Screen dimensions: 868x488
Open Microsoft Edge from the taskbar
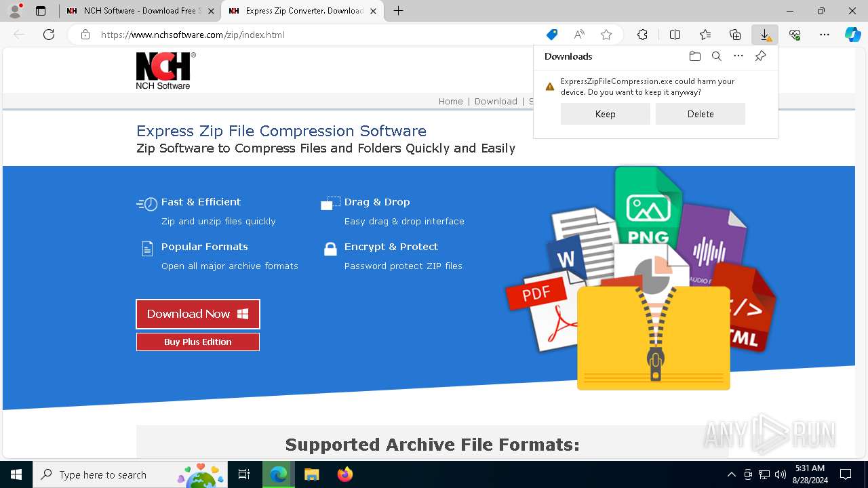(279, 474)
